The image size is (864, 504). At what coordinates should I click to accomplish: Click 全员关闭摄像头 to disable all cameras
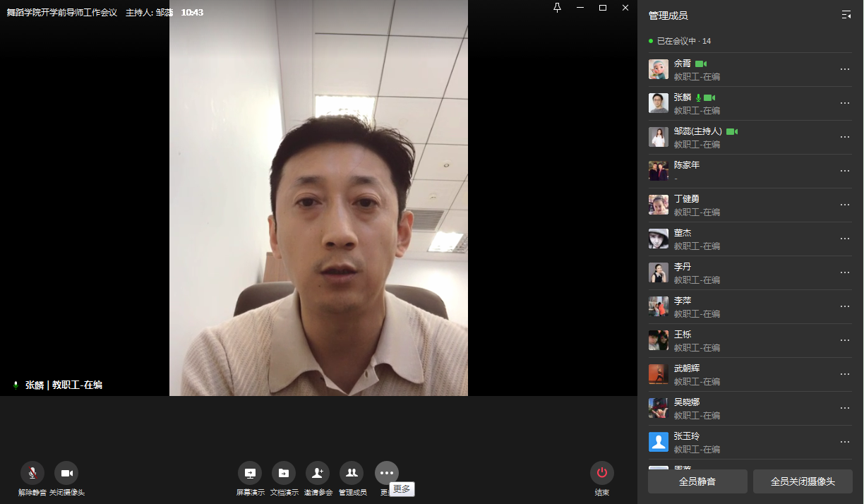(x=803, y=481)
